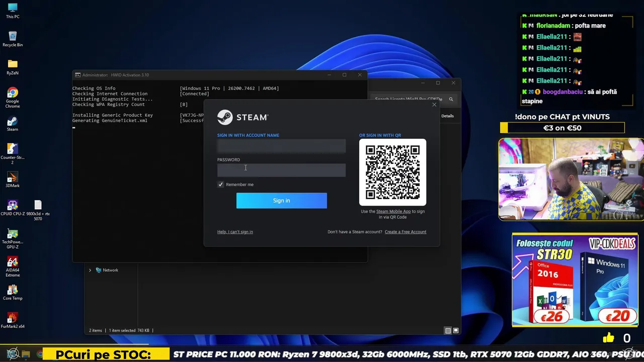Click the taskbar File Explorer icon
The width and height of the screenshot is (644, 362).
click(26, 354)
